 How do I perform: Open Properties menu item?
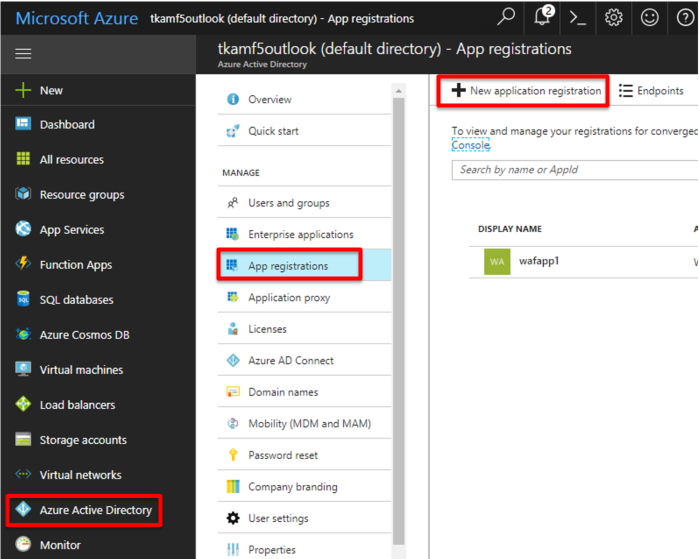click(304, 550)
